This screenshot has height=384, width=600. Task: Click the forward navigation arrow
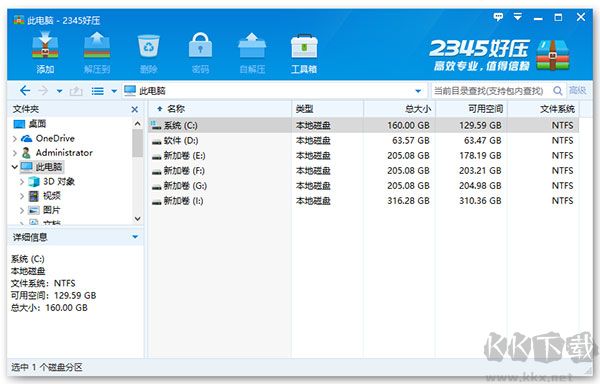[x=43, y=91]
